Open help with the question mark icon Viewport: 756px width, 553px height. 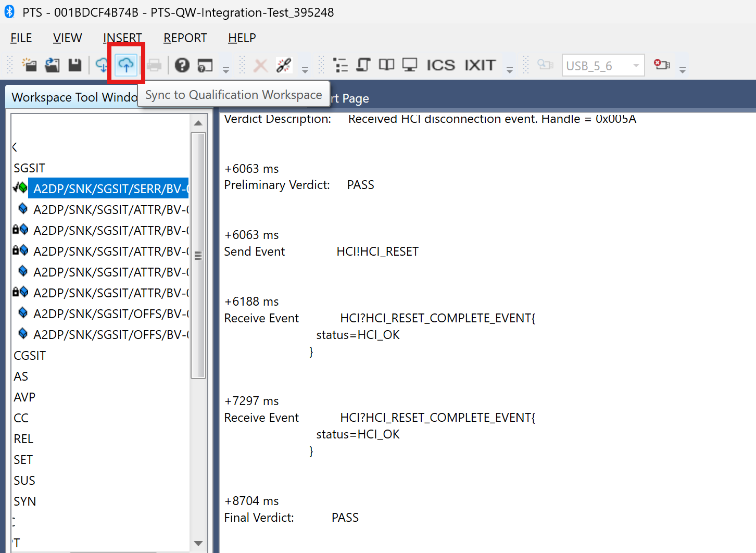click(182, 65)
